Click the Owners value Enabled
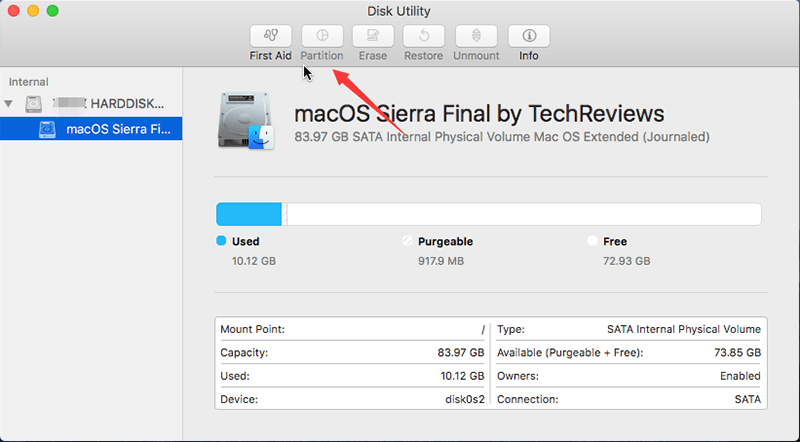This screenshot has height=442, width=800. click(x=740, y=376)
